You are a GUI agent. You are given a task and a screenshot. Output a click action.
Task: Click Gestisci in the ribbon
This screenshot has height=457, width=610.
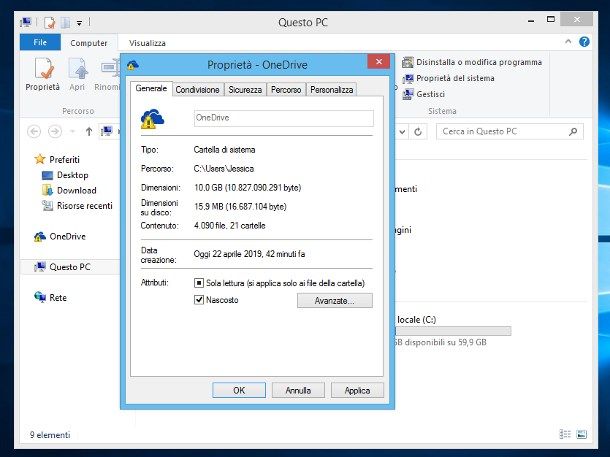point(424,94)
